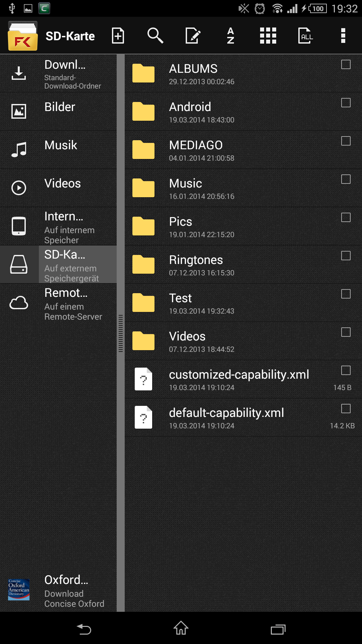362x644 pixels.
Task: Open the Ringtones folder icon
Action: pyautogui.click(x=143, y=264)
